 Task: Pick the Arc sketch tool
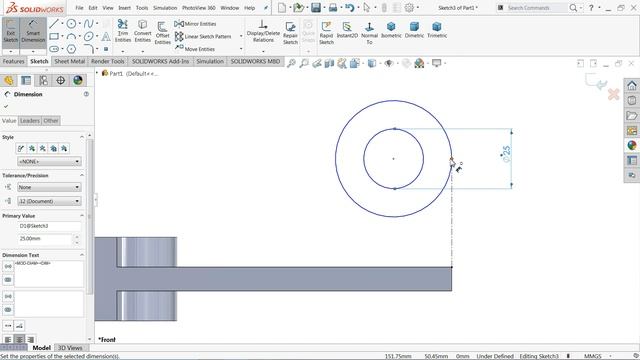[x=71, y=36]
